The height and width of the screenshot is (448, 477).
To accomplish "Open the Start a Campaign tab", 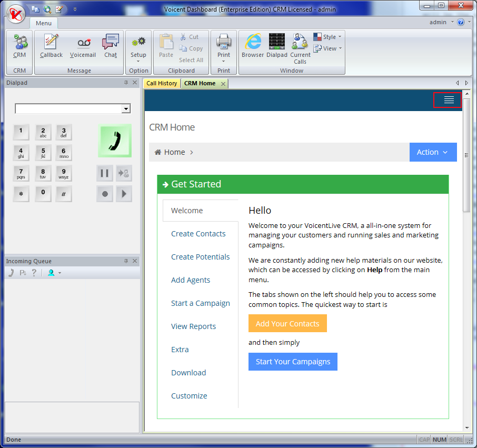I will tap(201, 303).
